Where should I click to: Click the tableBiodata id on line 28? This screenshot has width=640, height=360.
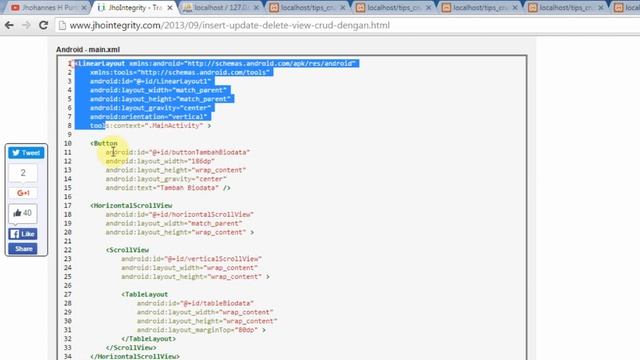[x=195, y=303]
